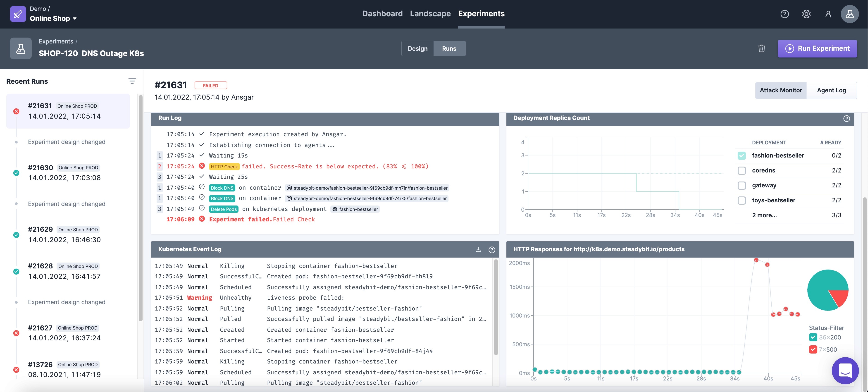Click the user profile icon
Viewport: 868px width, 392px height.
[x=828, y=14]
